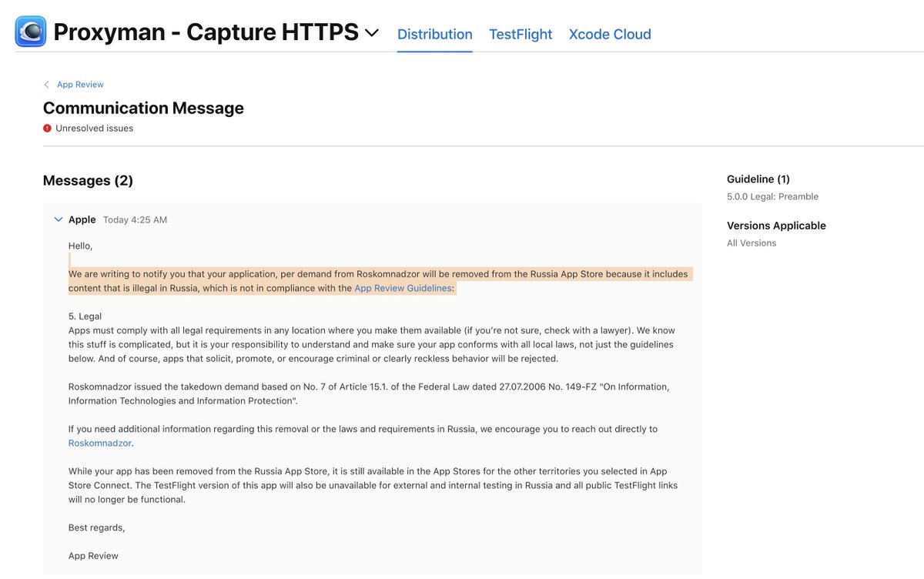This screenshot has width=924, height=579.
Task: Click the Apple sender name
Action: (x=82, y=219)
